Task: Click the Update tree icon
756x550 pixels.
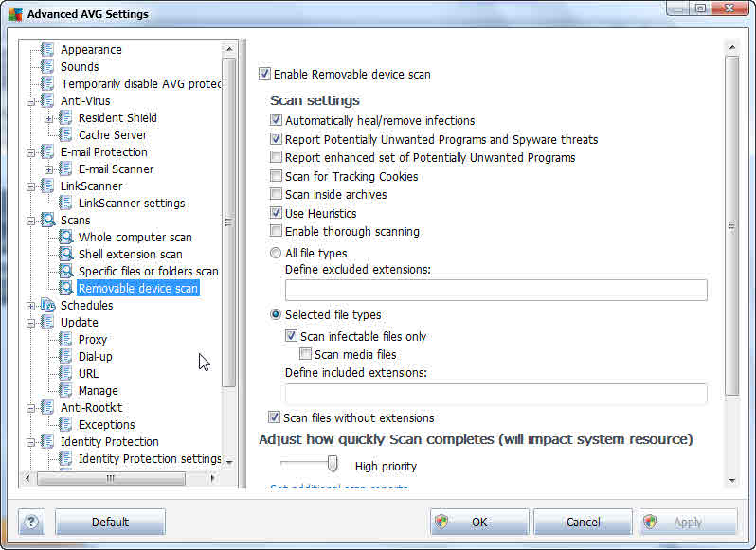Action: tap(47, 322)
